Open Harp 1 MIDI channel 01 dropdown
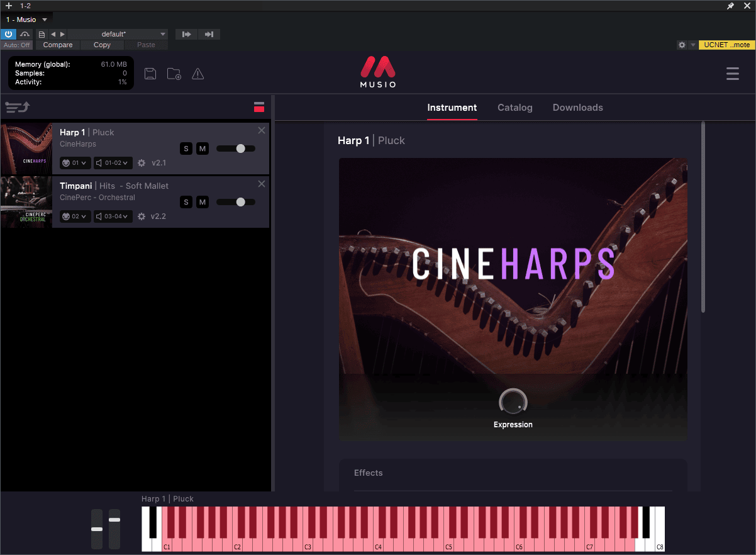Image resolution: width=756 pixels, height=555 pixels. point(75,163)
